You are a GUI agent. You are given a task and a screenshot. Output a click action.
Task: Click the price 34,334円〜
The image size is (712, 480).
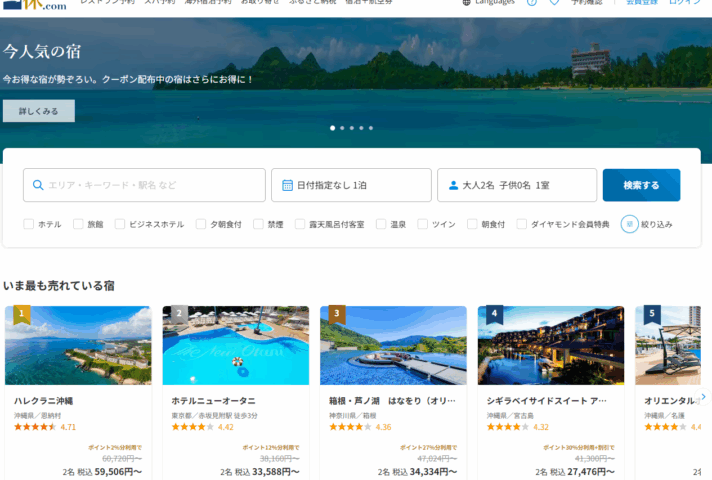(x=433, y=472)
